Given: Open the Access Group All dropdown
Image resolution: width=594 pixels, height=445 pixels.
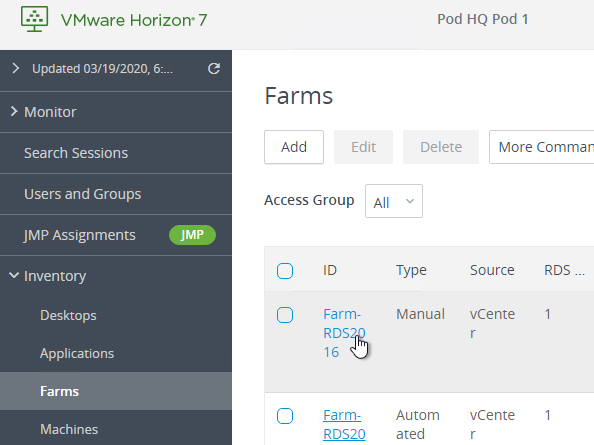Looking at the screenshot, I should click(x=394, y=201).
